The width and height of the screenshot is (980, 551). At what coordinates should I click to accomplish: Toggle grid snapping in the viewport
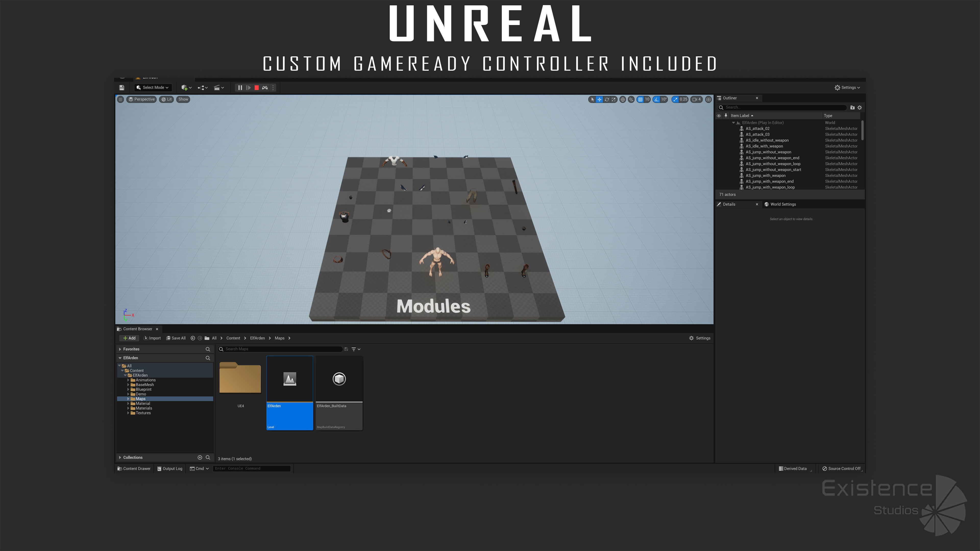640,100
